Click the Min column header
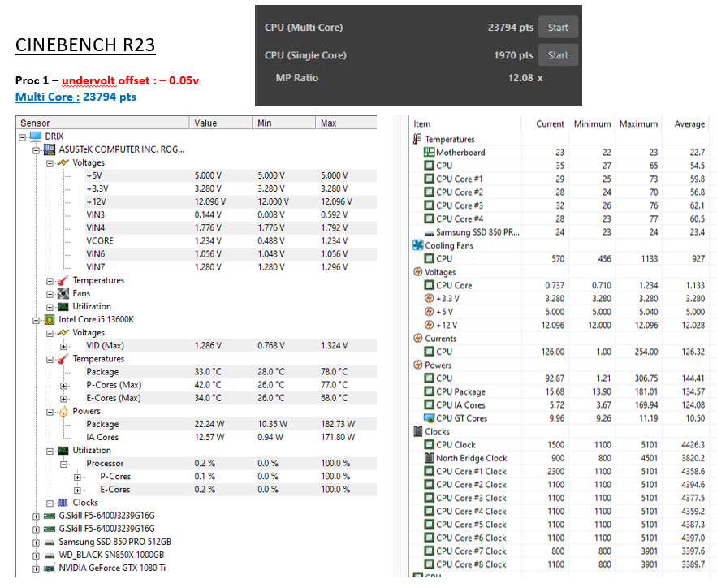Viewport: 717px width, 588px height. tap(284, 123)
